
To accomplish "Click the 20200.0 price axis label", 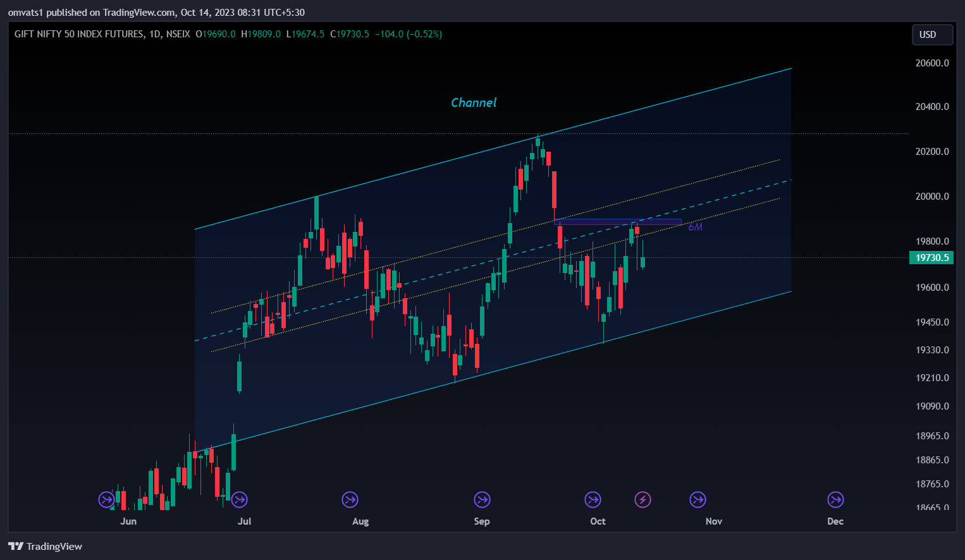I will 932,152.
